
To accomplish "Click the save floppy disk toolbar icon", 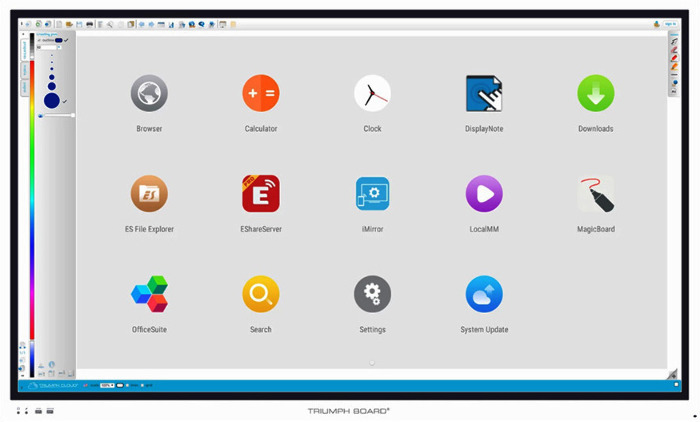I will [79, 24].
